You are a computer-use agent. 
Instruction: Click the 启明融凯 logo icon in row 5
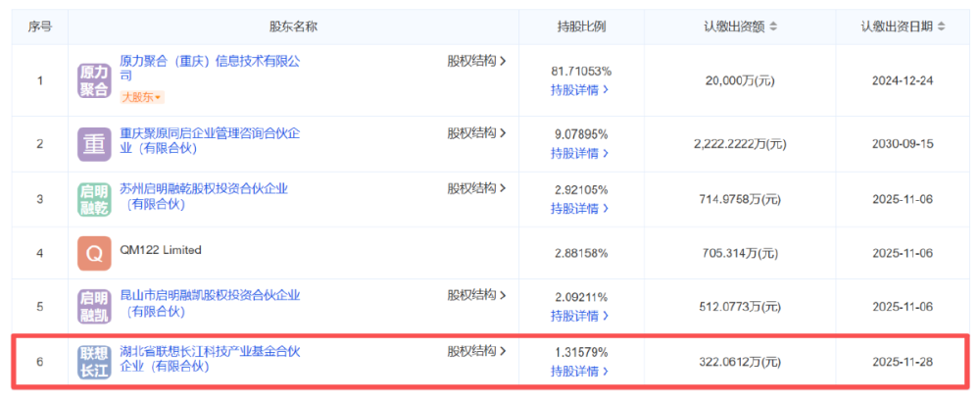(95, 306)
